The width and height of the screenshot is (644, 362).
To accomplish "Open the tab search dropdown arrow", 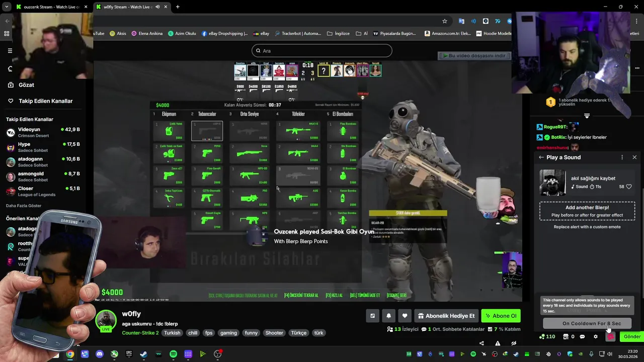I will tap(7, 7).
